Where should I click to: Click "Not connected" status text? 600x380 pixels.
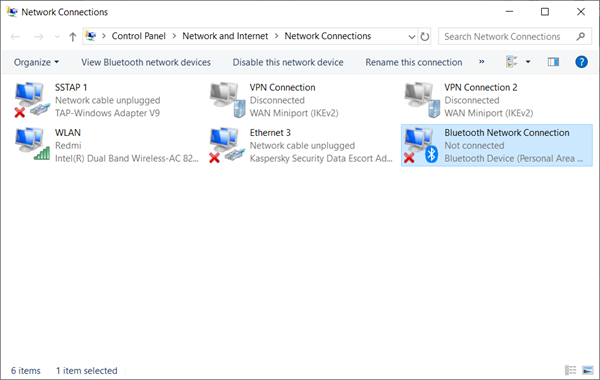click(x=474, y=145)
